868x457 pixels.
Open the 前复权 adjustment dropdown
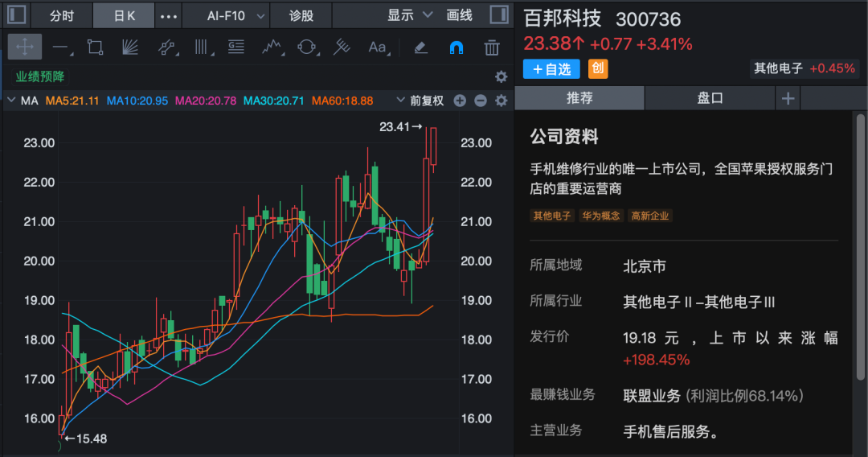point(420,101)
